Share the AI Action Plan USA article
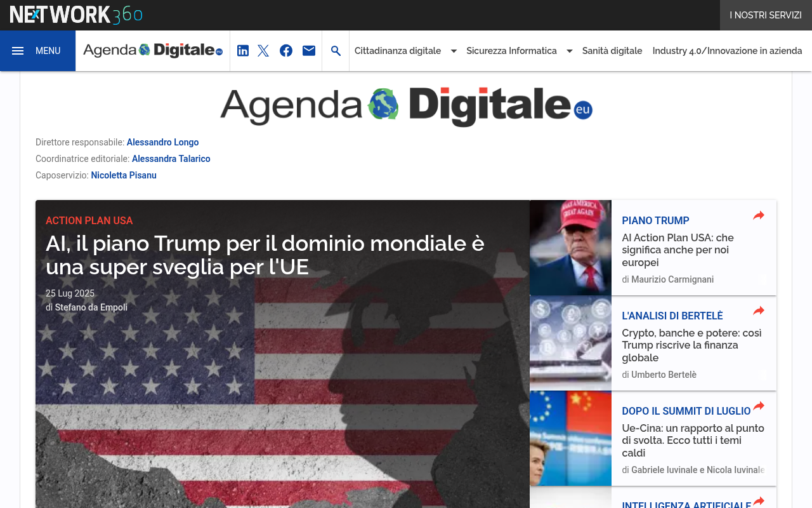Viewport: 812px width, 508px height. (759, 216)
